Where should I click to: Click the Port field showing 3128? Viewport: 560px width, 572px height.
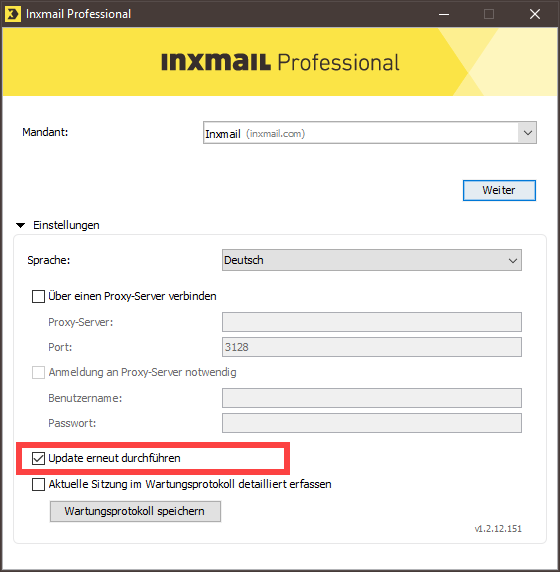372,347
